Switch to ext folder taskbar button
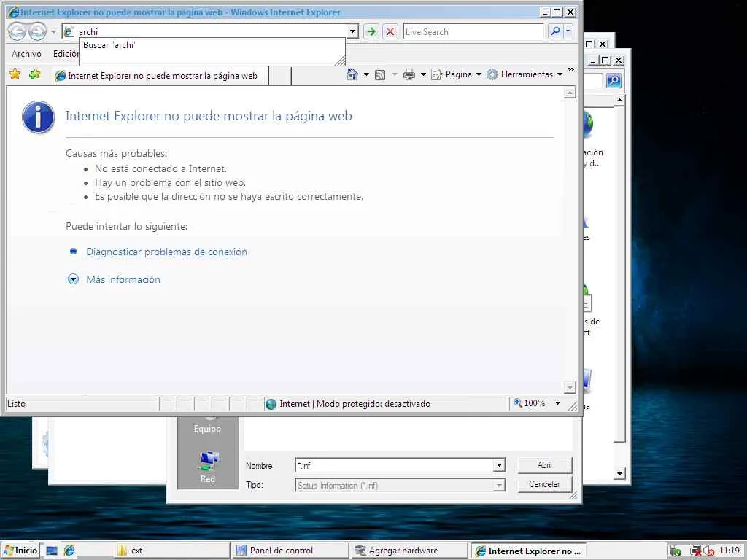The height and width of the screenshot is (560, 747). (171, 551)
